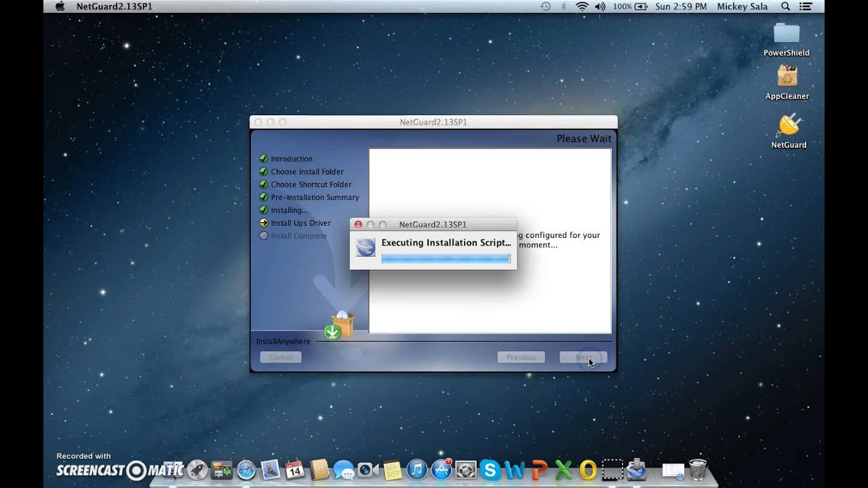Launch iTunes from the dock
Image resolution: width=868 pixels, height=488 pixels.
click(417, 470)
